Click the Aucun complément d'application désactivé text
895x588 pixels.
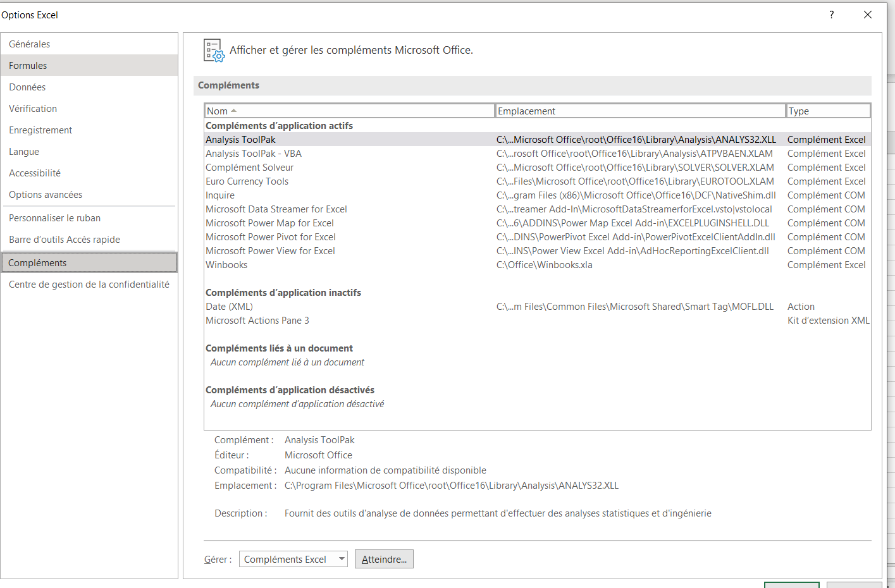pyautogui.click(x=297, y=404)
